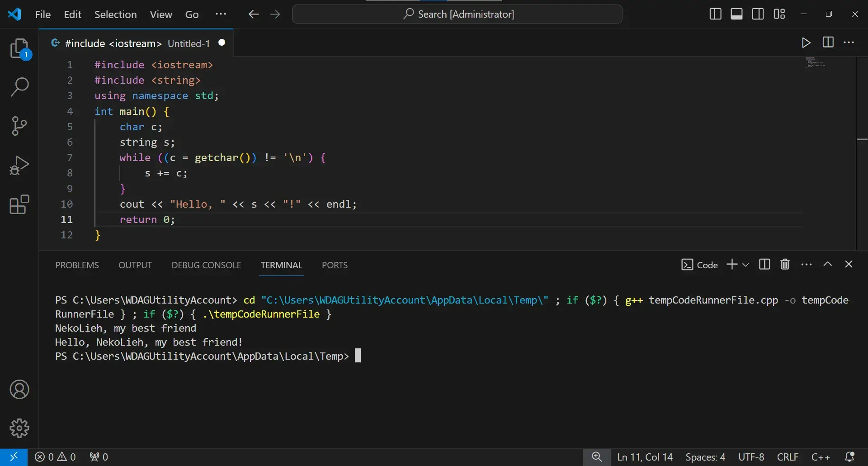The height and width of the screenshot is (466, 868).
Task: Switch to the PROBLEMS tab
Action: [x=77, y=265]
